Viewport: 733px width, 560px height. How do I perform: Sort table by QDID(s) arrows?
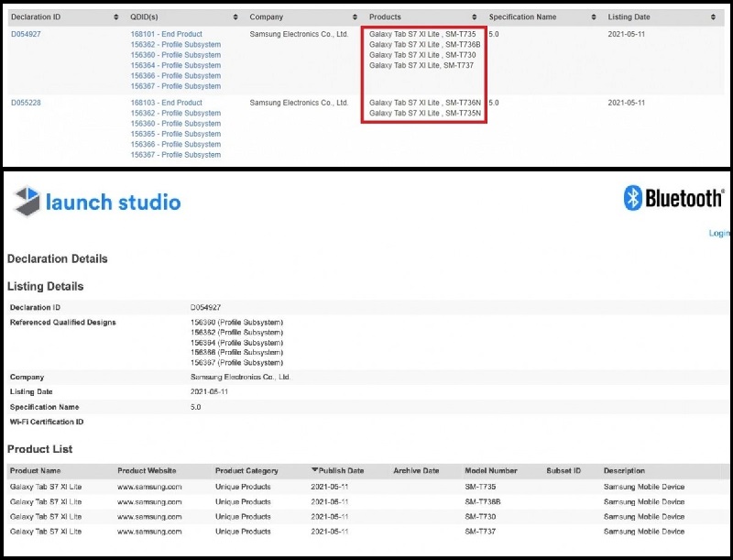click(x=235, y=16)
